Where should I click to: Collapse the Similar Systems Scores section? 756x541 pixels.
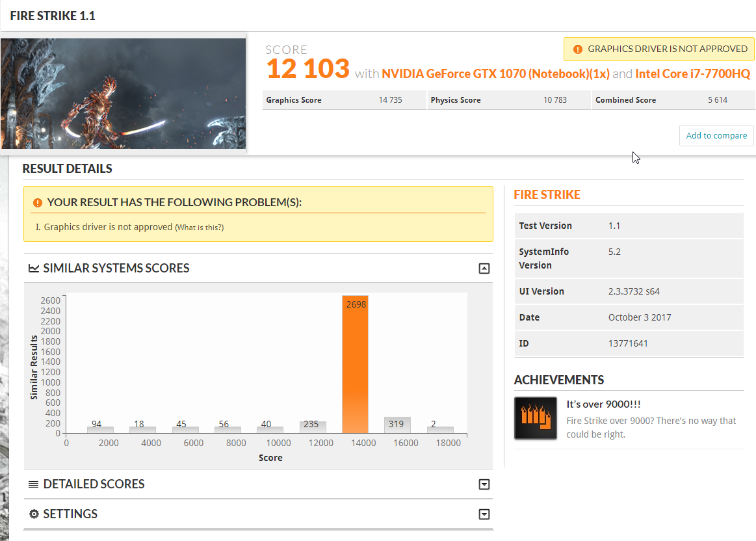[x=484, y=269]
